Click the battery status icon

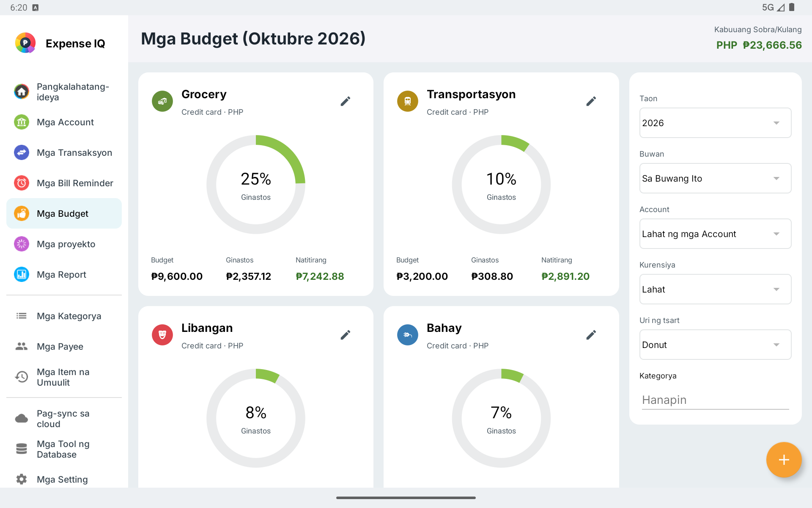coord(792,7)
